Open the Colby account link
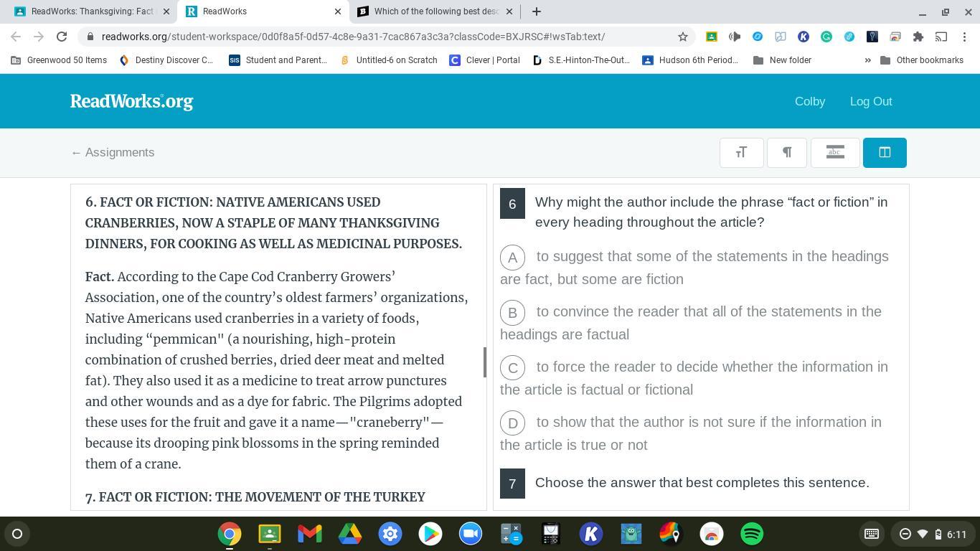The width and height of the screenshot is (980, 551). (x=810, y=101)
